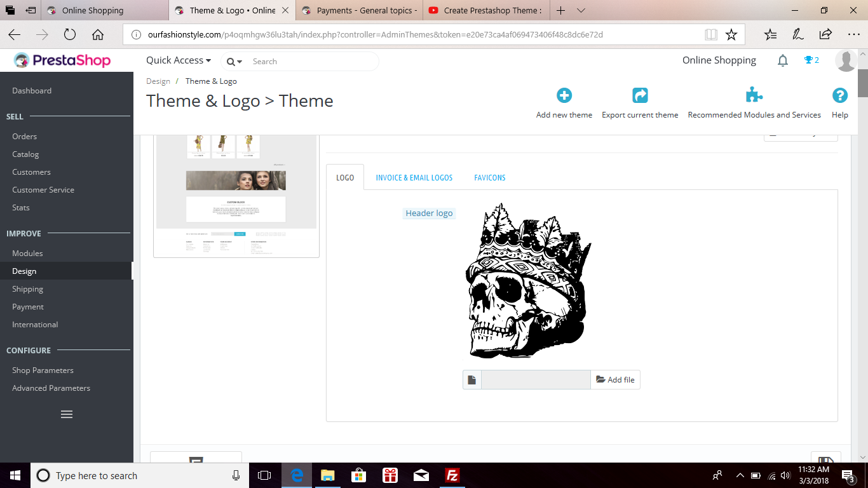This screenshot has height=488, width=868.
Task: Open the Action Center notifications
Action: (848, 475)
